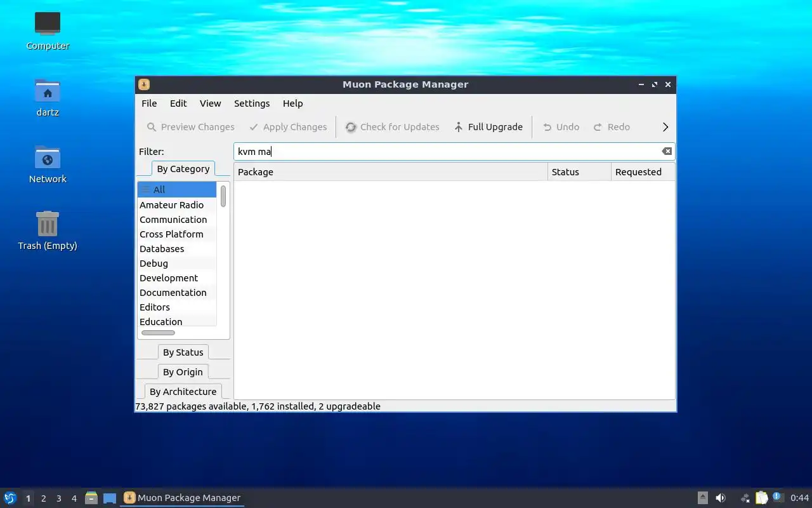Open the File menu
This screenshot has width=812, height=508.
point(149,104)
